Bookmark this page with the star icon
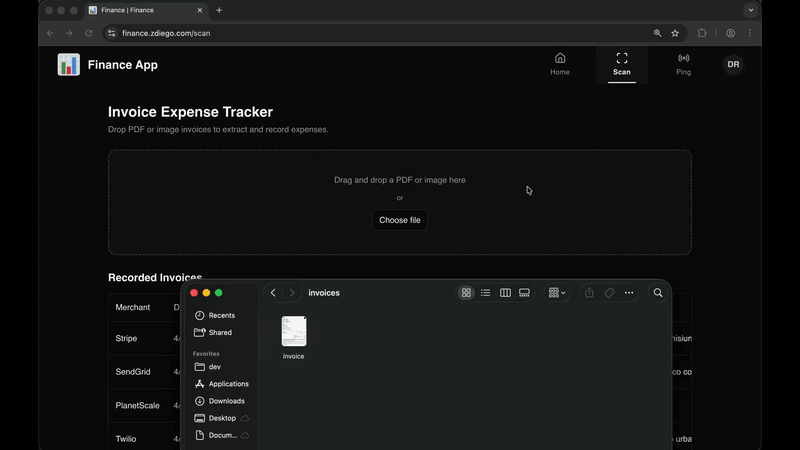 point(675,33)
